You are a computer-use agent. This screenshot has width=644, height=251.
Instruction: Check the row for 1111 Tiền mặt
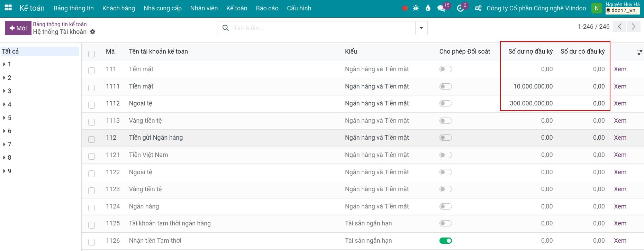91,88
